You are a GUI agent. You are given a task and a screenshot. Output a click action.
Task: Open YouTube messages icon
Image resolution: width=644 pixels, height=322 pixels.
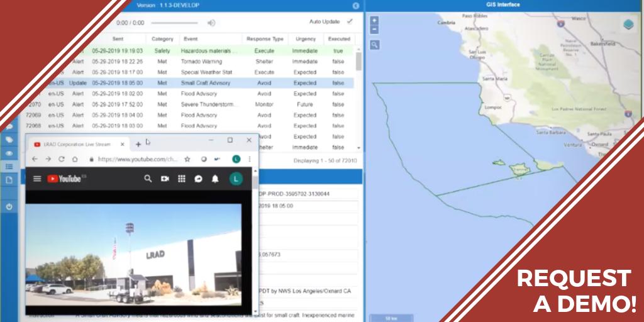(x=198, y=179)
